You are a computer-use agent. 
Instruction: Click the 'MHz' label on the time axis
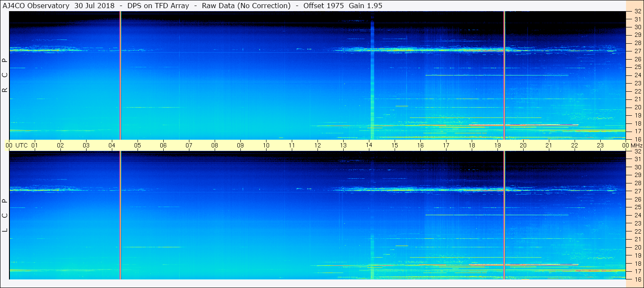636,145
